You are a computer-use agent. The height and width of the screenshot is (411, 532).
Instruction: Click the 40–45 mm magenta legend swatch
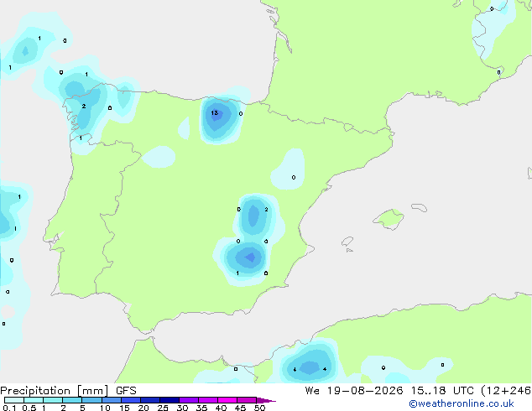pyautogui.click(x=227, y=400)
